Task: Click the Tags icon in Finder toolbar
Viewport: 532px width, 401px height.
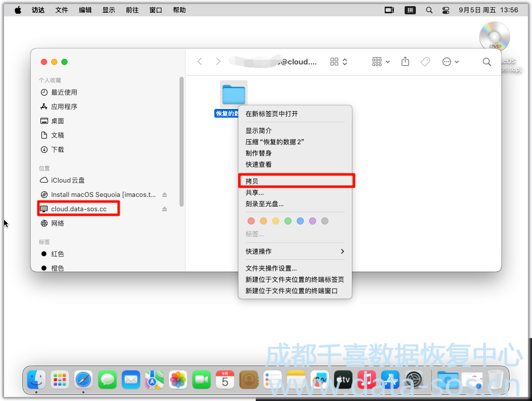Action: pyautogui.click(x=425, y=62)
